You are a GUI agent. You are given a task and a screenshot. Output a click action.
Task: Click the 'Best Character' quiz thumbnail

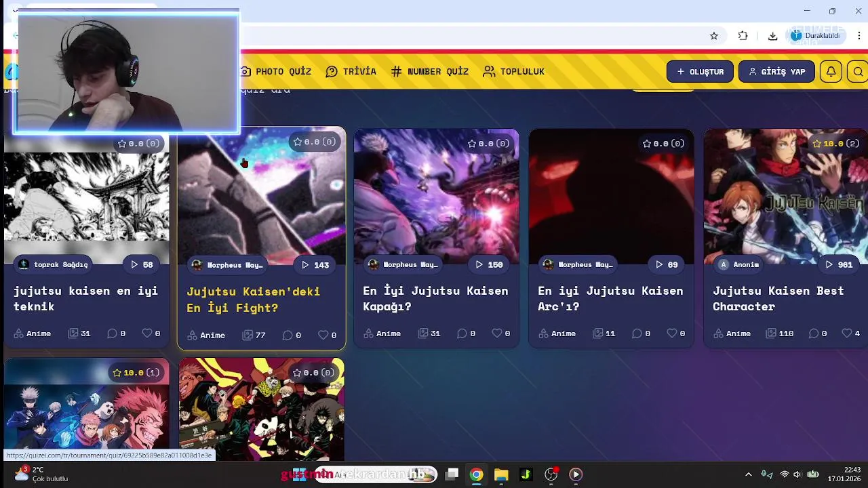[785, 197]
